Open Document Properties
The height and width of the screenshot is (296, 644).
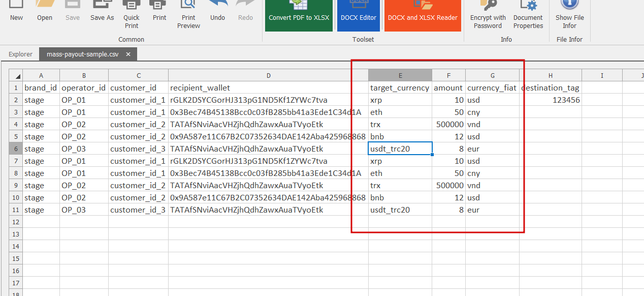(x=528, y=15)
